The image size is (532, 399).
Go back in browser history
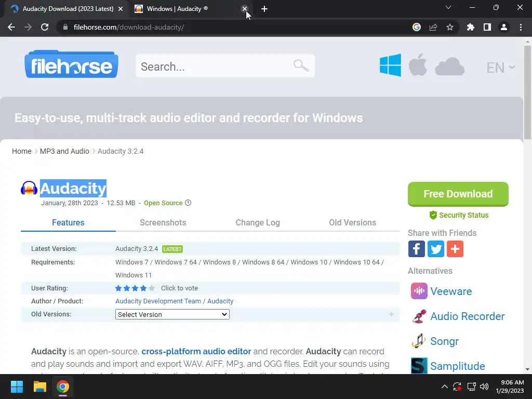[x=11, y=27]
